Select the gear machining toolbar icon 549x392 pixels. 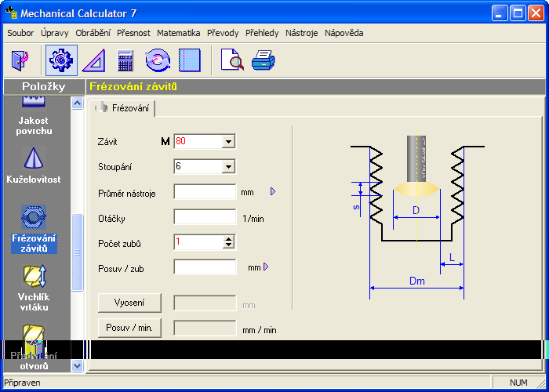point(61,60)
